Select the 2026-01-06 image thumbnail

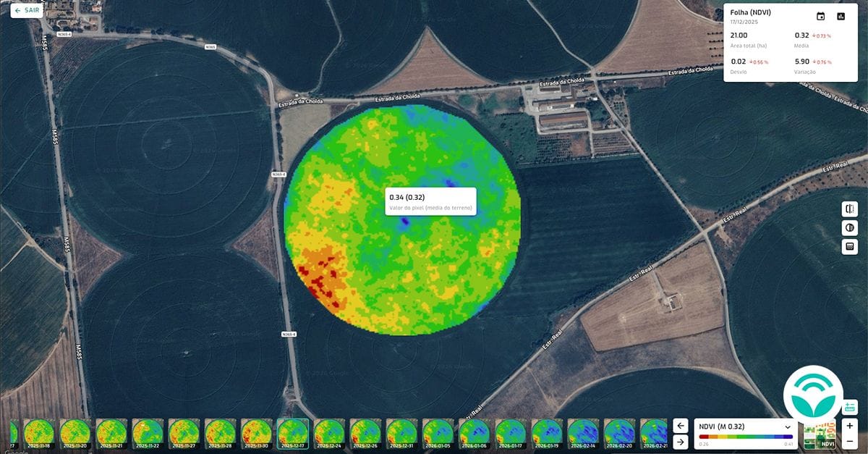pos(474,434)
